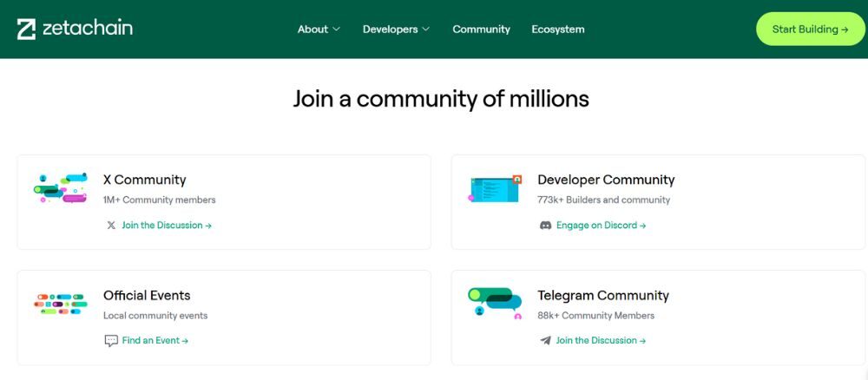Screen dimensions: 868x380
Task: Click the X Community chat bubbles illustration
Action: coord(61,188)
